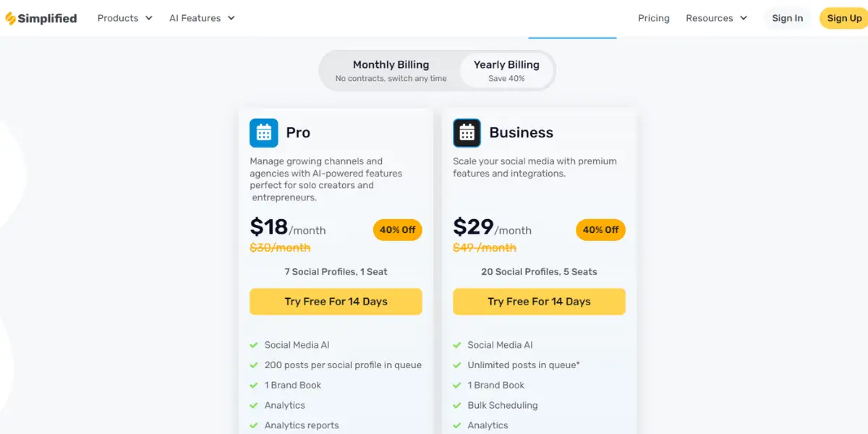
Task: Click the checkmark next to Unlimited posts in queue
Action: (456, 365)
